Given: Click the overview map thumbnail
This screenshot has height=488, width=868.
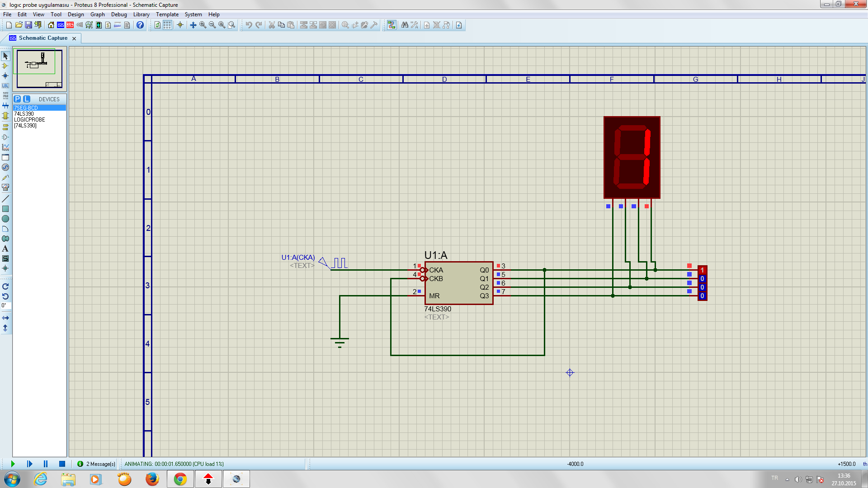Looking at the screenshot, I should tap(39, 69).
